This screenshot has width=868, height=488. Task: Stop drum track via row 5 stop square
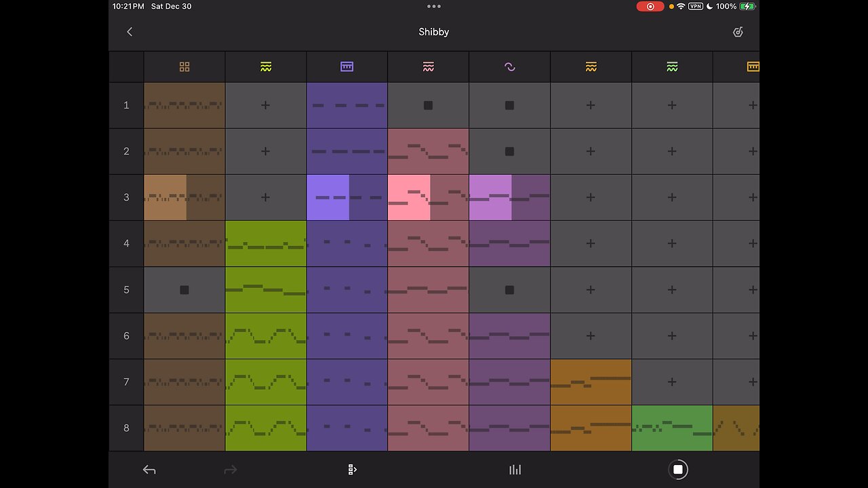coord(184,289)
